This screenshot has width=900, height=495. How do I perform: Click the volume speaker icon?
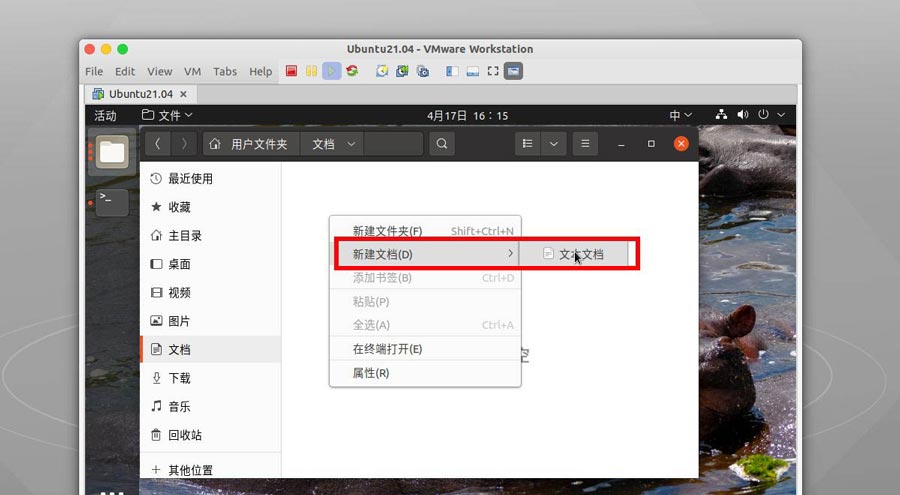click(x=743, y=115)
